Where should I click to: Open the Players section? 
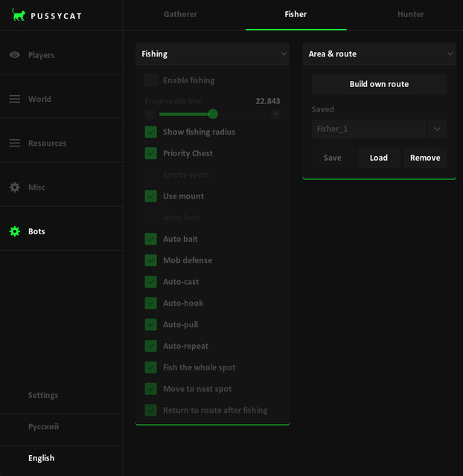(61, 55)
